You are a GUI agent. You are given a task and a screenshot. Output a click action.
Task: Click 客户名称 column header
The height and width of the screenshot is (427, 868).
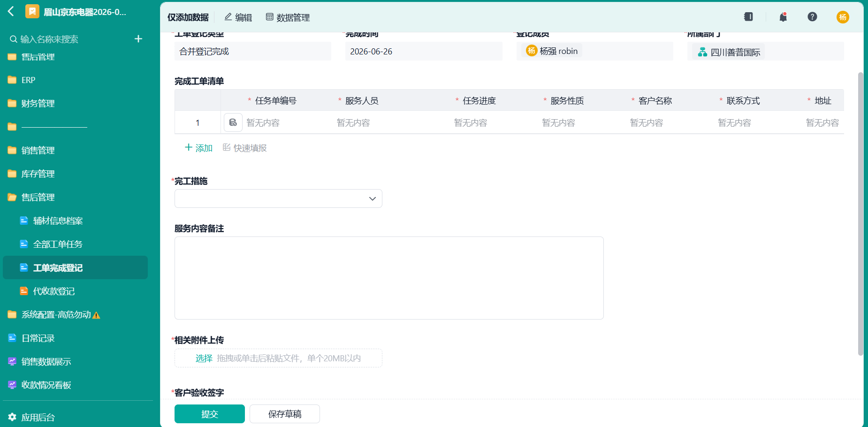pyautogui.click(x=655, y=100)
